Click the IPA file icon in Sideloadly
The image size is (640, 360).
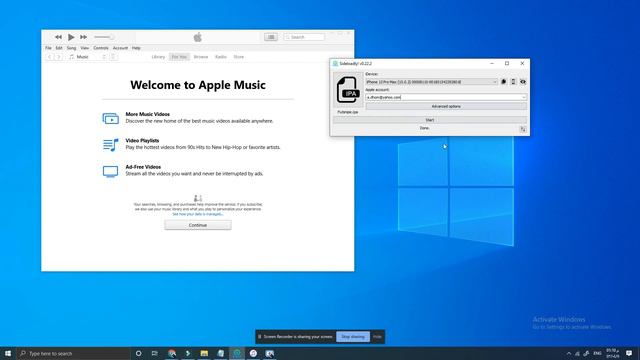point(348,90)
